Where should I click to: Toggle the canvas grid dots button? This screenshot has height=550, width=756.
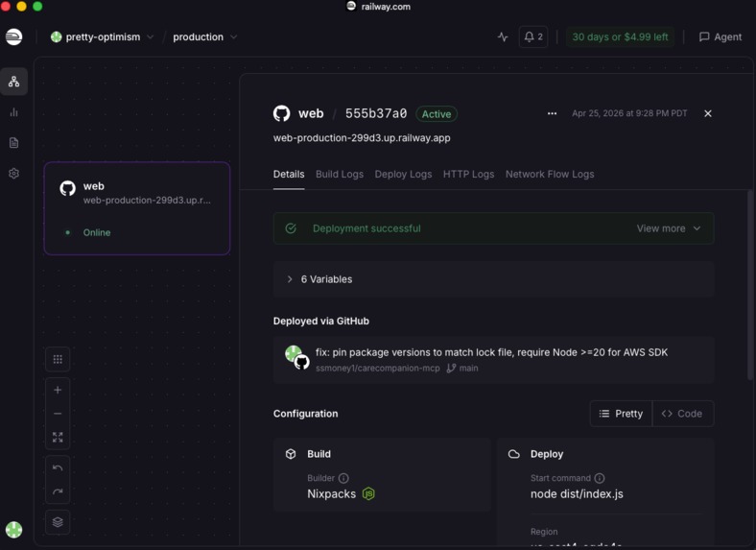(x=58, y=359)
